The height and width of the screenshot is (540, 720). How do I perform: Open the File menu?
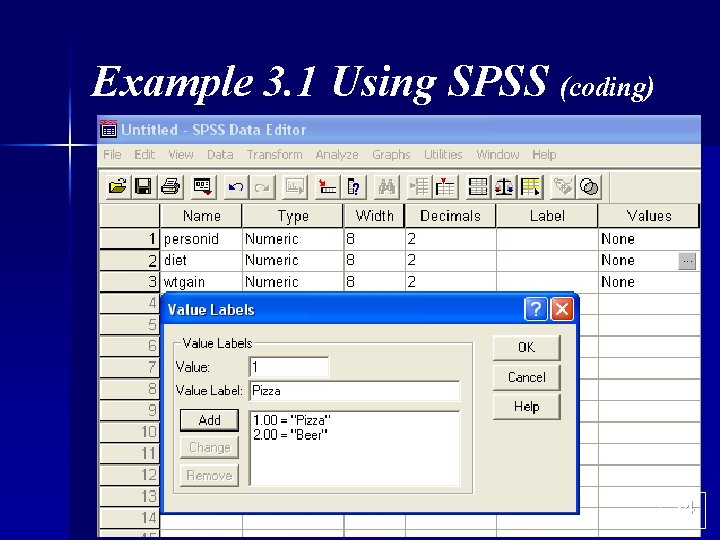pyautogui.click(x=112, y=155)
